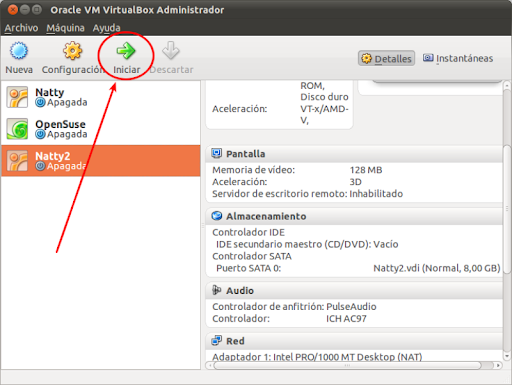The width and height of the screenshot is (512, 385).
Task: Click the '3D' acceleration value
Action: point(355,182)
